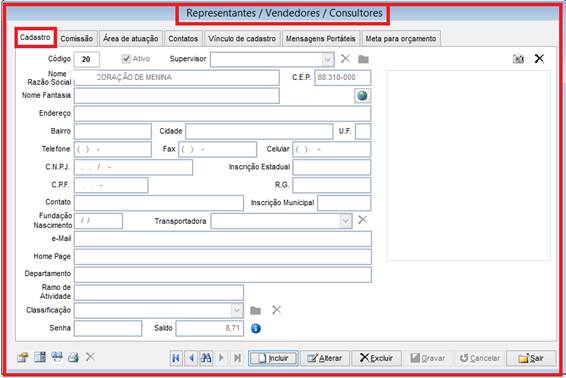The image size is (566, 378).
Task: Click the C.E.P. field
Action: 343,78
